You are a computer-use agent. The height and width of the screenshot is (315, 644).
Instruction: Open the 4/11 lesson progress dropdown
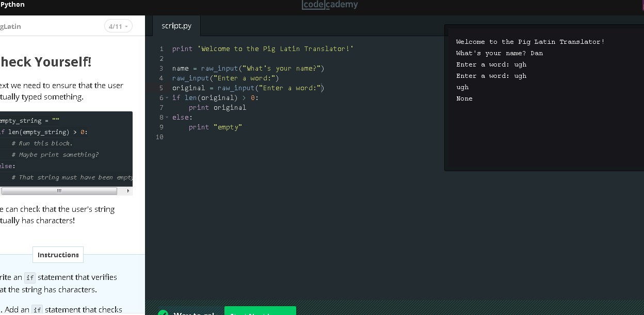(118, 26)
